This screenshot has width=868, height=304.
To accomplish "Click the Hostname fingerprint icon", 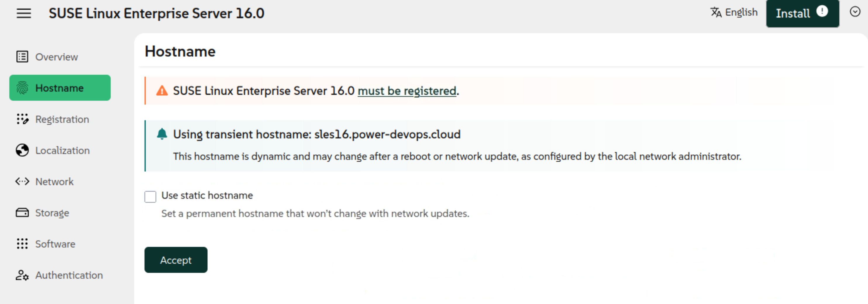I will [x=22, y=88].
